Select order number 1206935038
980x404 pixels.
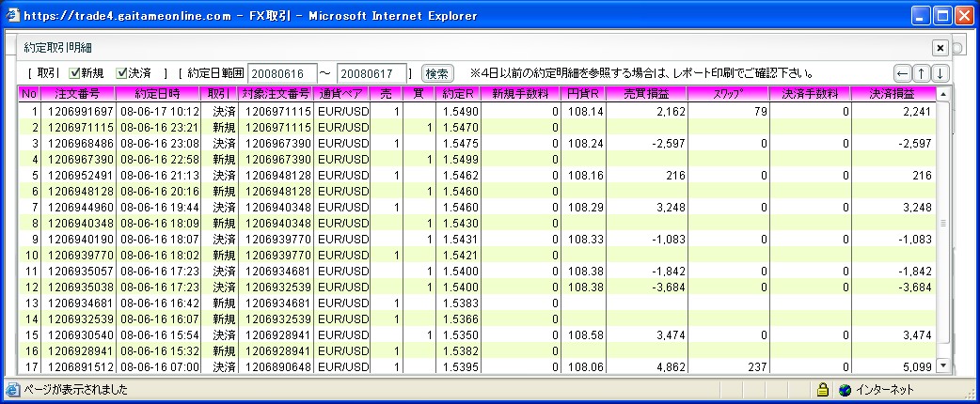pyautogui.click(x=81, y=287)
